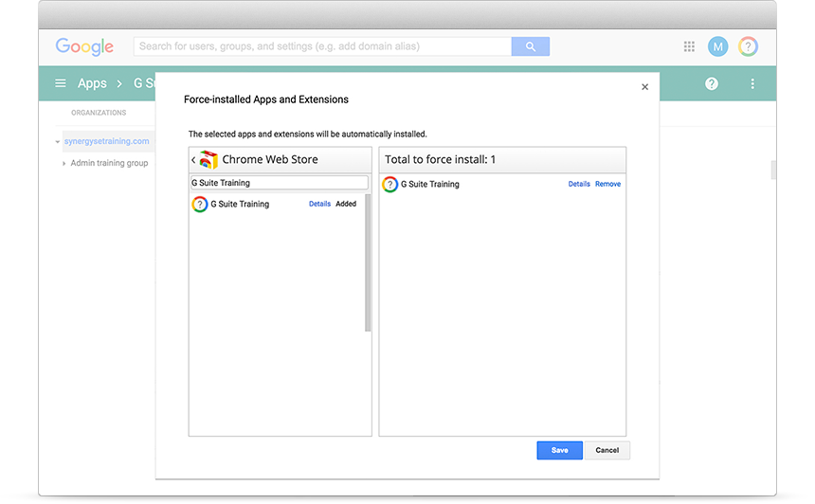Select synergysetraining.com organization

pyautogui.click(x=106, y=141)
